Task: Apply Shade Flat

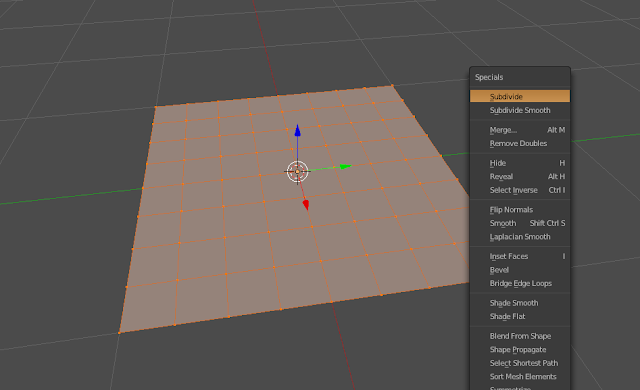Action: (520, 316)
